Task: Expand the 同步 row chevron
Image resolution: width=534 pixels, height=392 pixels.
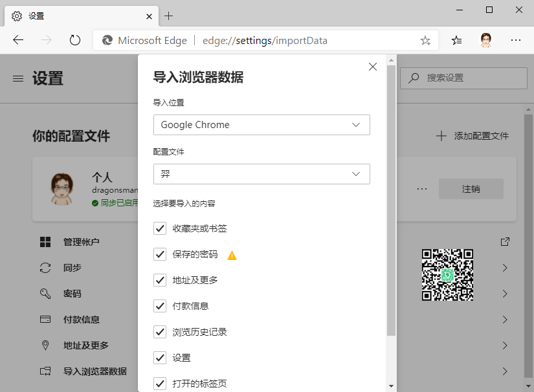Action: tap(505, 268)
